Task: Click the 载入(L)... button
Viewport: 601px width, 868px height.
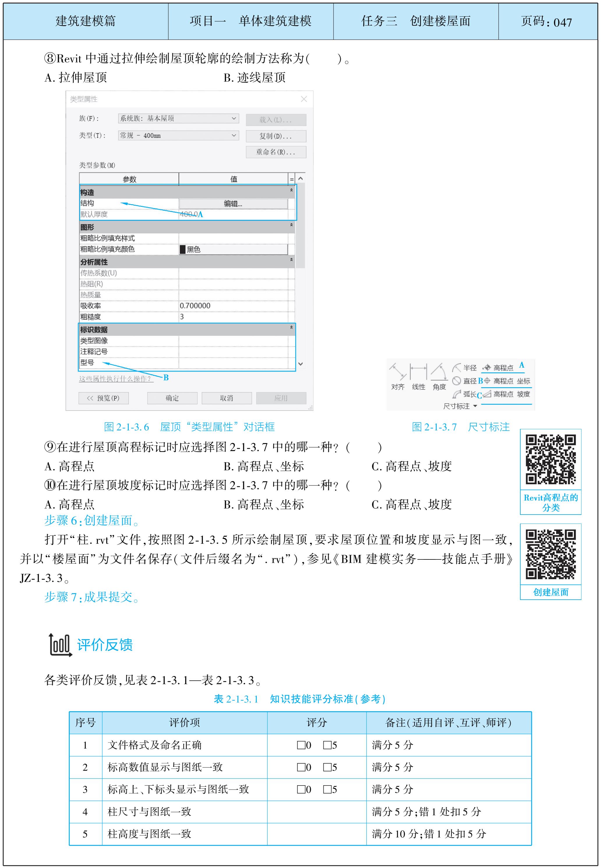Action: [x=276, y=120]
